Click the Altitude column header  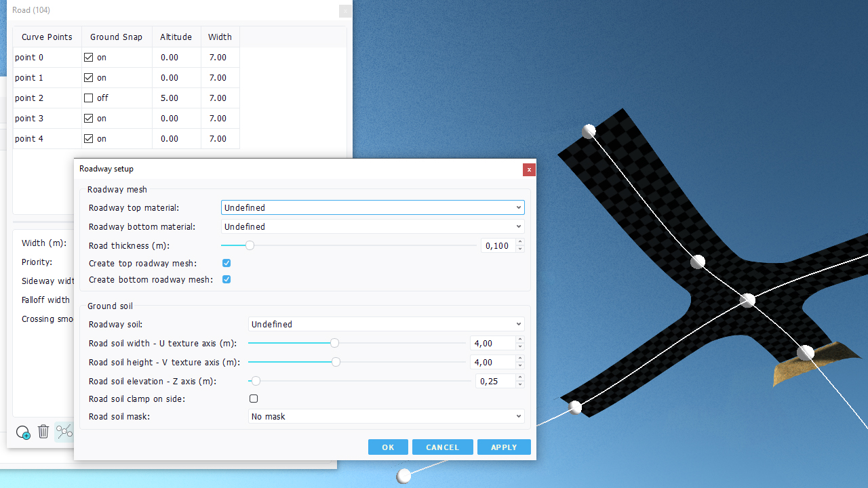point(176,37)
